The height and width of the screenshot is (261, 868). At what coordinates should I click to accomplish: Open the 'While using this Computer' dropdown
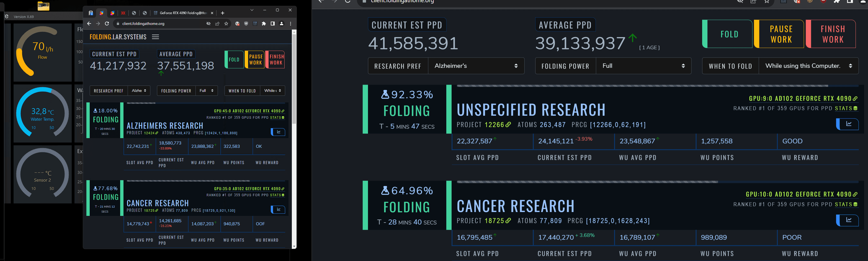(808, 66)
